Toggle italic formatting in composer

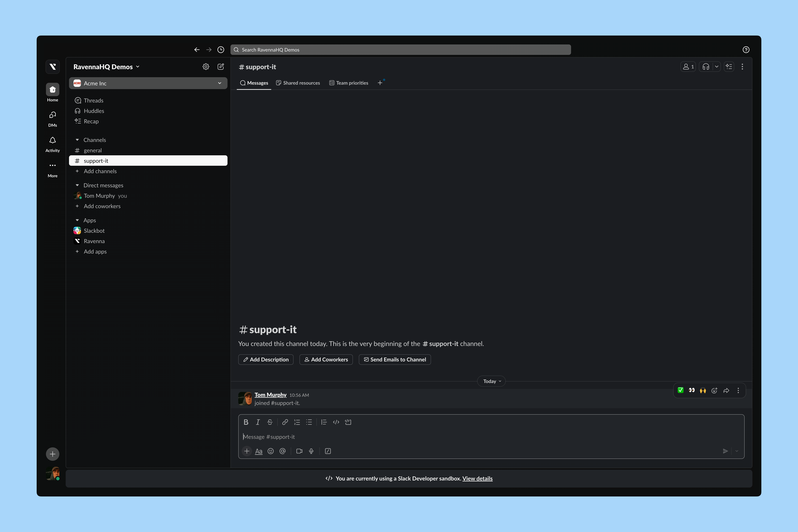tap(258, 422)
